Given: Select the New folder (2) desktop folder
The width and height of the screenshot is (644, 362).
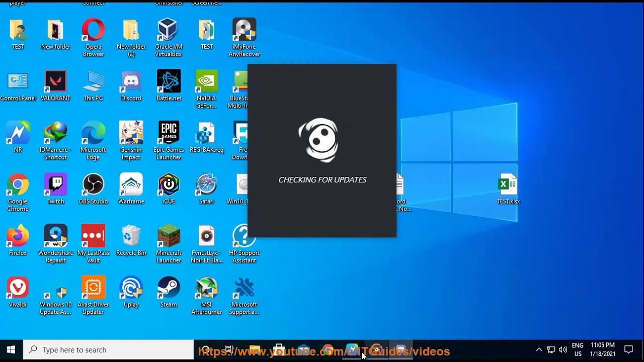Looking at the screenshot, I should coord(131,38).
